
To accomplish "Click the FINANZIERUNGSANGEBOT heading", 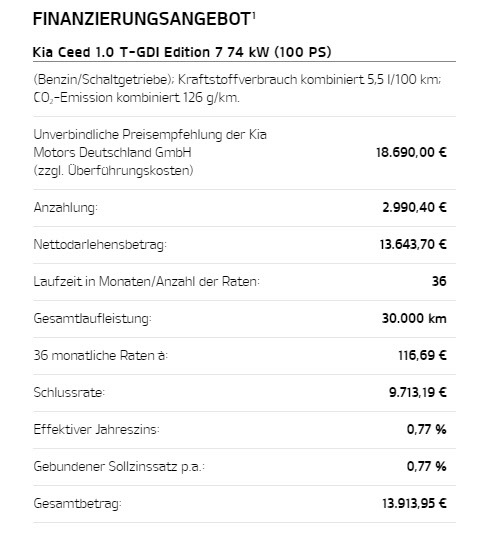I will (142, 19).
